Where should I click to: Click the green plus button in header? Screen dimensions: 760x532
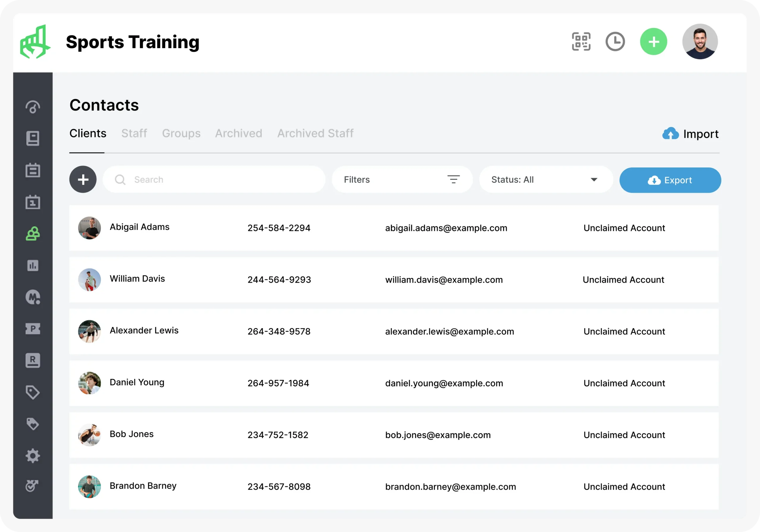coord(653,42)
